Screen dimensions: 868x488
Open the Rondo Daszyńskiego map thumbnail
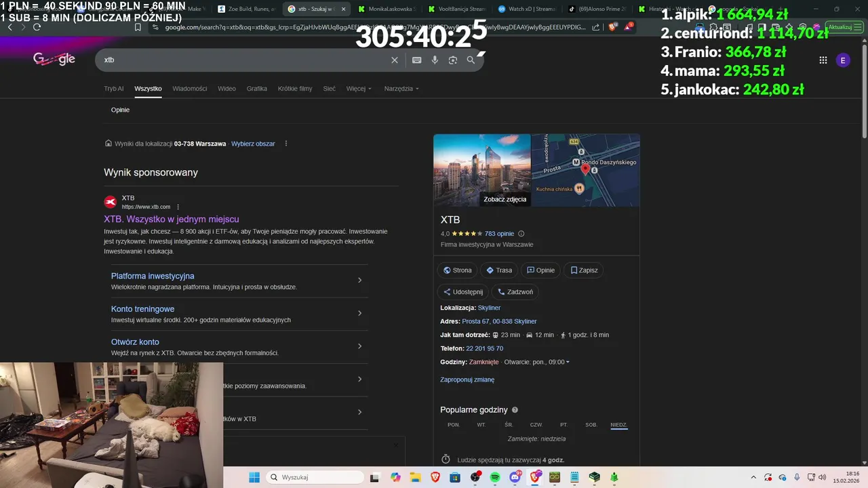(x=586, y=170)
